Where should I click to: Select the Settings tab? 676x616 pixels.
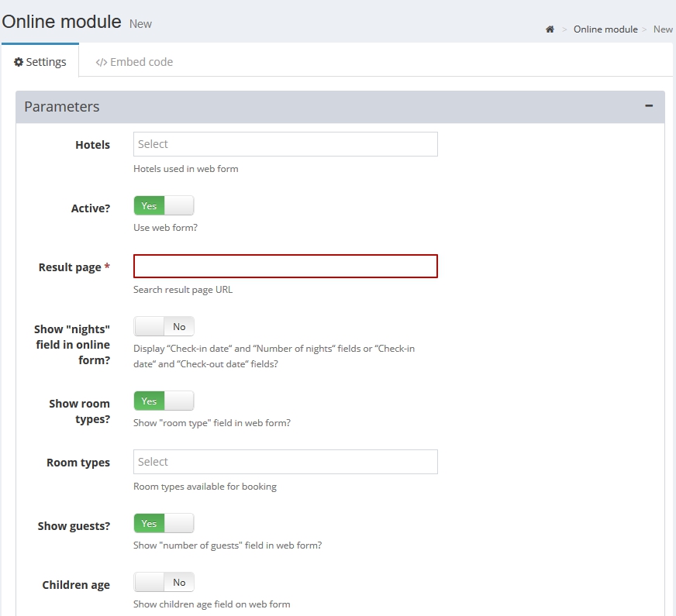[x=40, y=62]
